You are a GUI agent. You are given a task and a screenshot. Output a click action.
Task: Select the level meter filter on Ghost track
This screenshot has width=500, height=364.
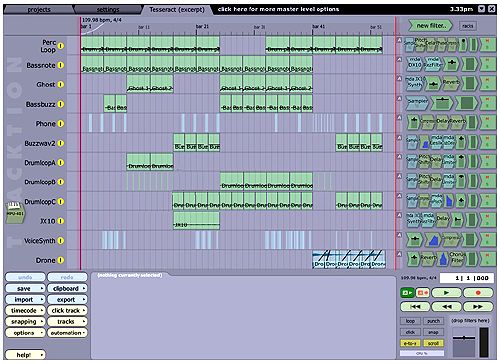click(469, 83)
